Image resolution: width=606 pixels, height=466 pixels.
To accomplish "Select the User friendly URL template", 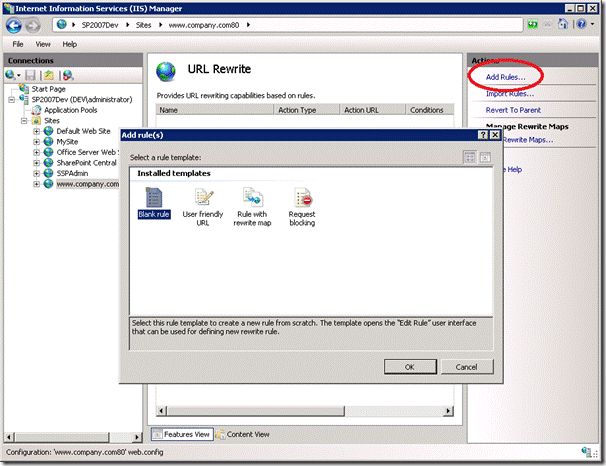I will 203,207.
